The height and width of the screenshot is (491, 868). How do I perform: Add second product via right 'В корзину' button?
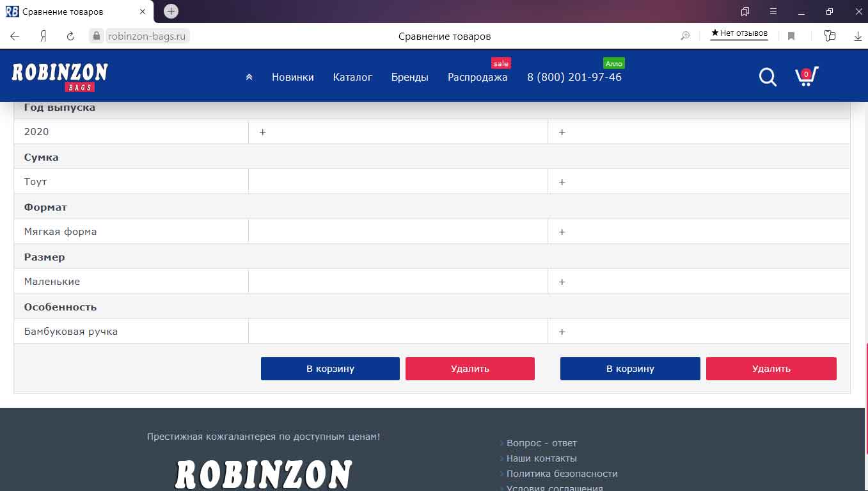click(x=630, y=369)
